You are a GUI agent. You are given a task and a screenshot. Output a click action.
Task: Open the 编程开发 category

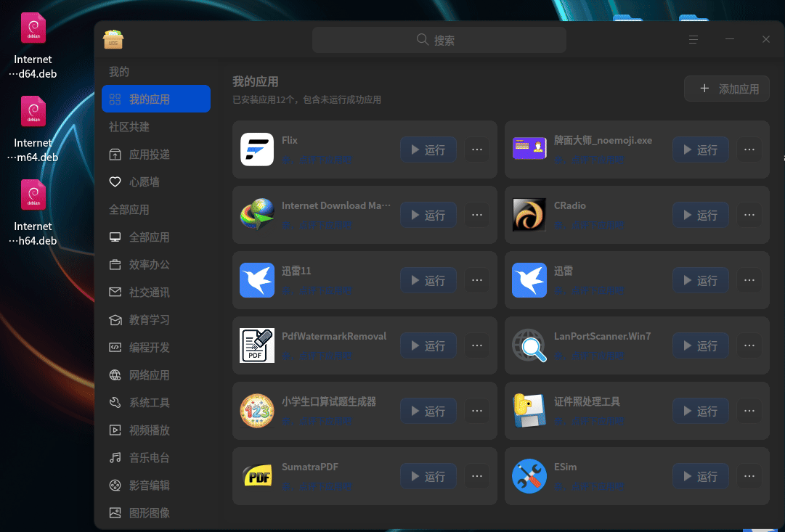tap(156, 347)
